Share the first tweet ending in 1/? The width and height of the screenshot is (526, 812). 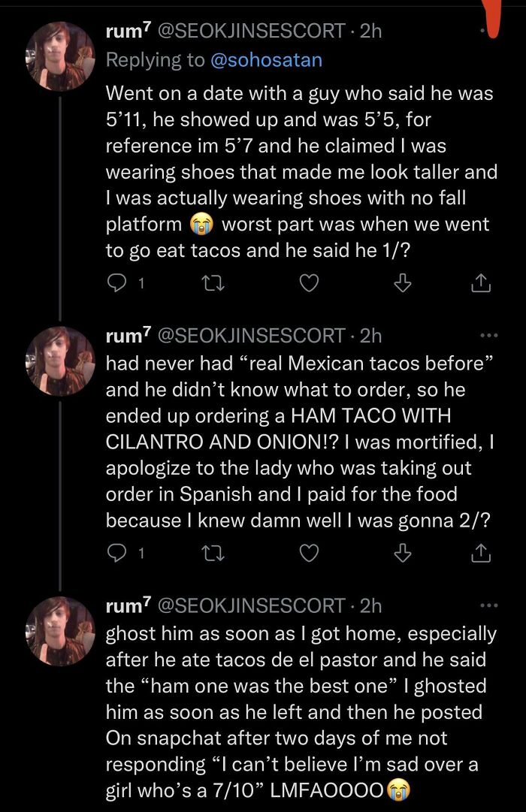point(481,282)
